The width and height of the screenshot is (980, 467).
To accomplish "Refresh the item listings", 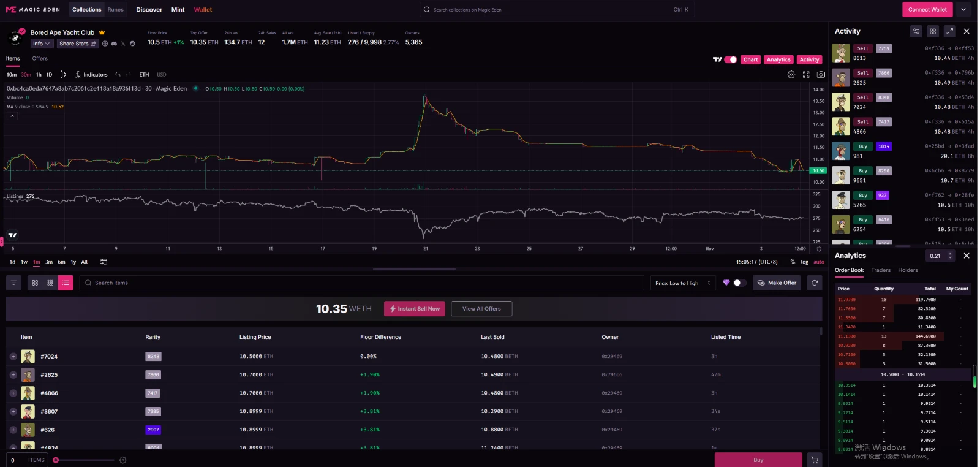I will pos(815,283).
